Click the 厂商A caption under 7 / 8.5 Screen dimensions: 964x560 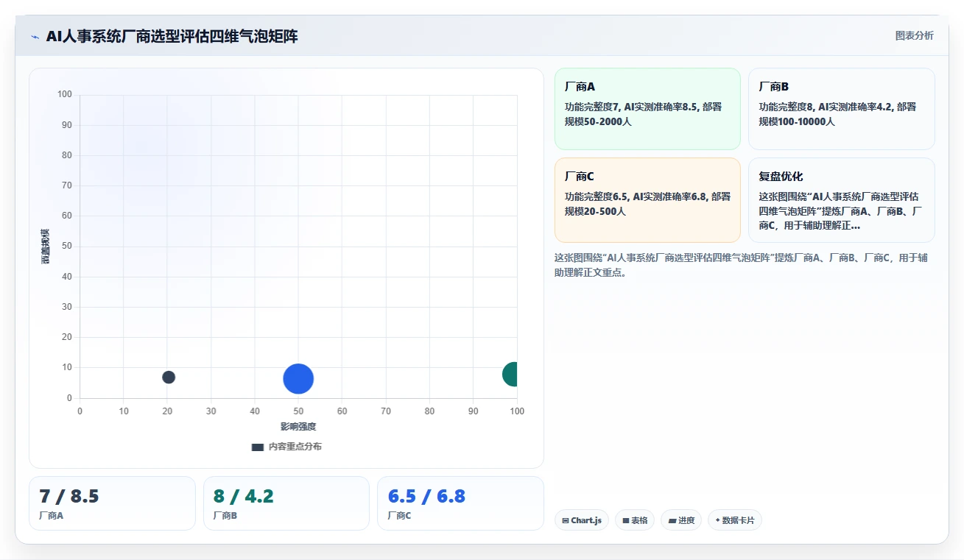[x=51, y=516]
